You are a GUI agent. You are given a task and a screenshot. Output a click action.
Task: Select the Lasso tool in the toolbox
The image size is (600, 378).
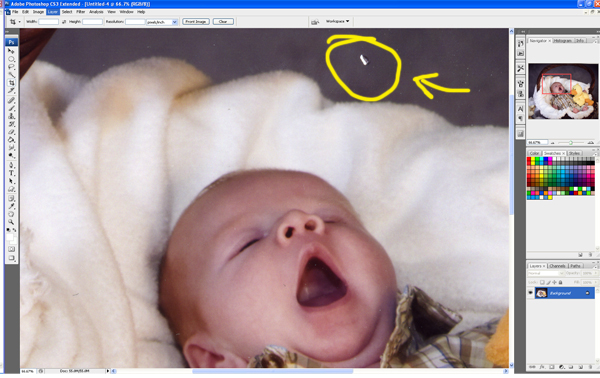pyautogui.click(x=11, y=67)
